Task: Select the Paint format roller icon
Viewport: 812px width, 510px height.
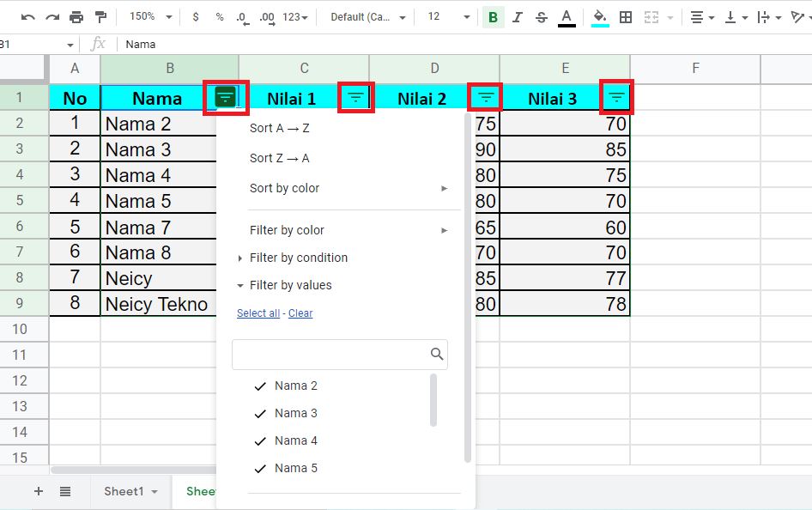Action: [x=100, y=17]
